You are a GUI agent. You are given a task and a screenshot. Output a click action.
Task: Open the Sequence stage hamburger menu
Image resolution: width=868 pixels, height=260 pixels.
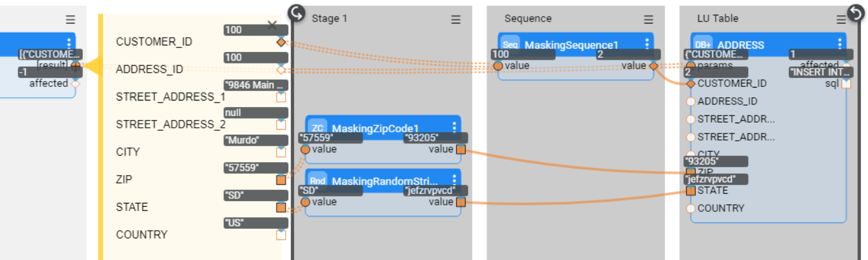coord(648,19)
